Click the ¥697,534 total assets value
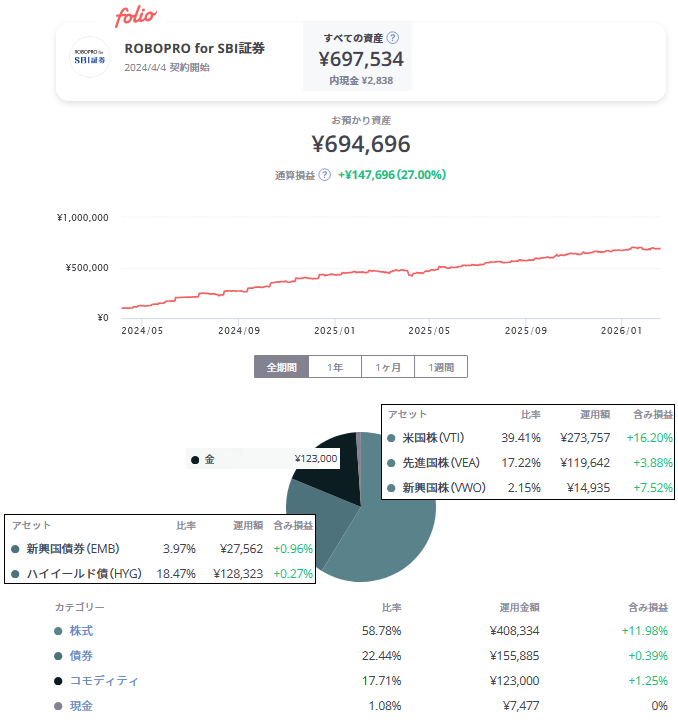Screen dimensions: 678x724 361,59
